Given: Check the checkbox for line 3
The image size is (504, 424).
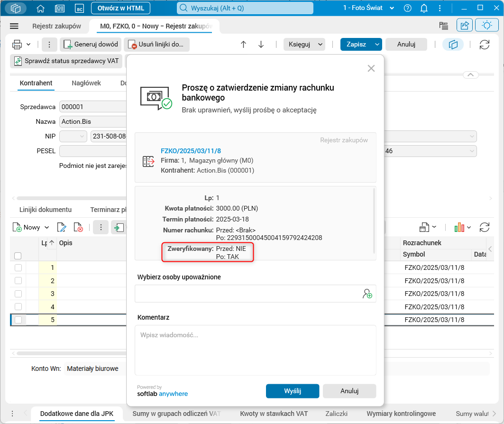Looking at the screenshot, I should (18, 294).
